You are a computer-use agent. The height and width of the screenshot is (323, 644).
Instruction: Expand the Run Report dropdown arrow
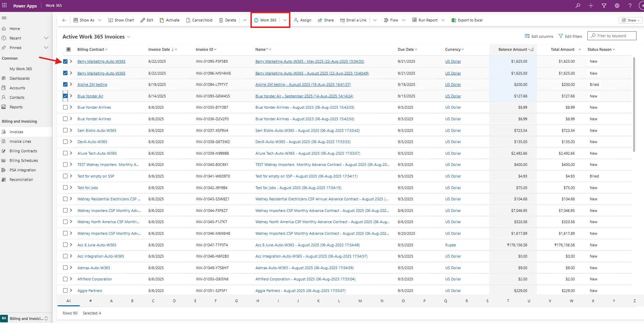click(x=443, y=20)
